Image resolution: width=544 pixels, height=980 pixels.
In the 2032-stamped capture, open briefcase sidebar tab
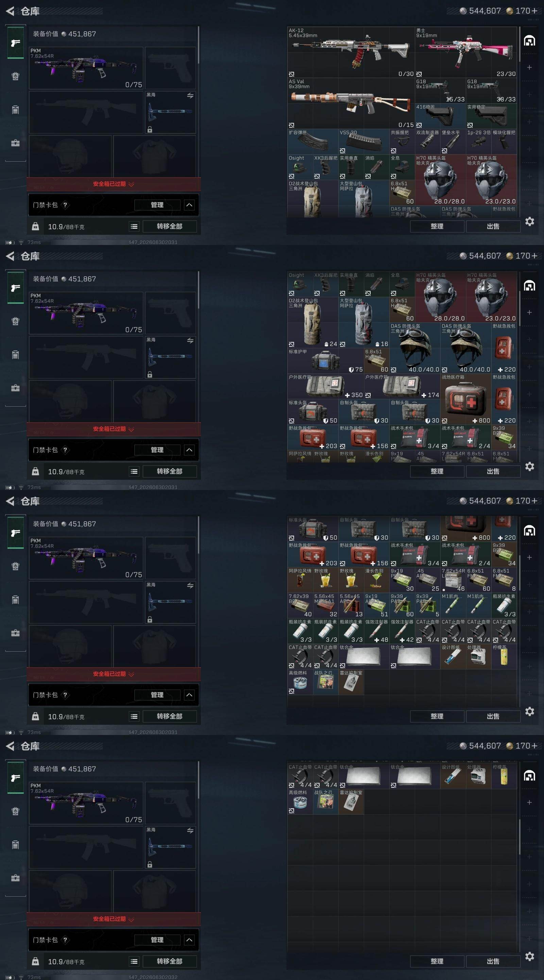tap(16, 878)
